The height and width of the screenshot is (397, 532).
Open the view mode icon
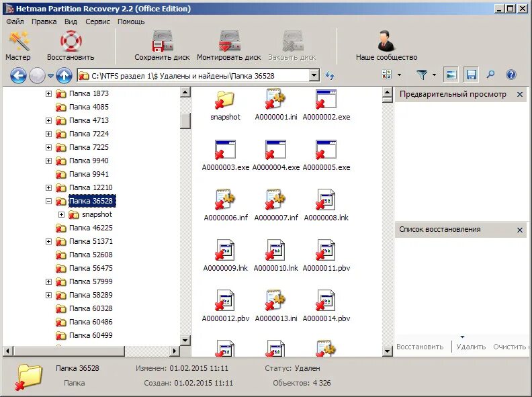pos(387,75)
